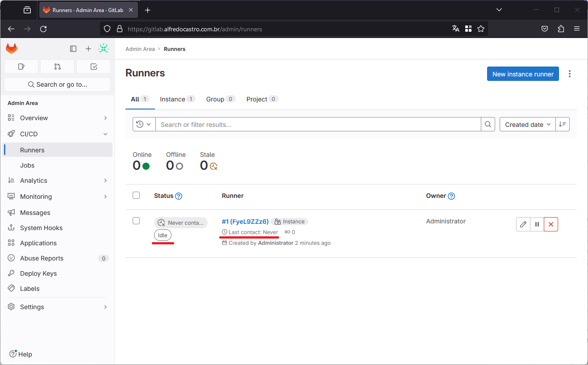Viewport: 588px width, 365px height.
Task: Expand the Monitoring sidebar section
Action: pos(58,197)
